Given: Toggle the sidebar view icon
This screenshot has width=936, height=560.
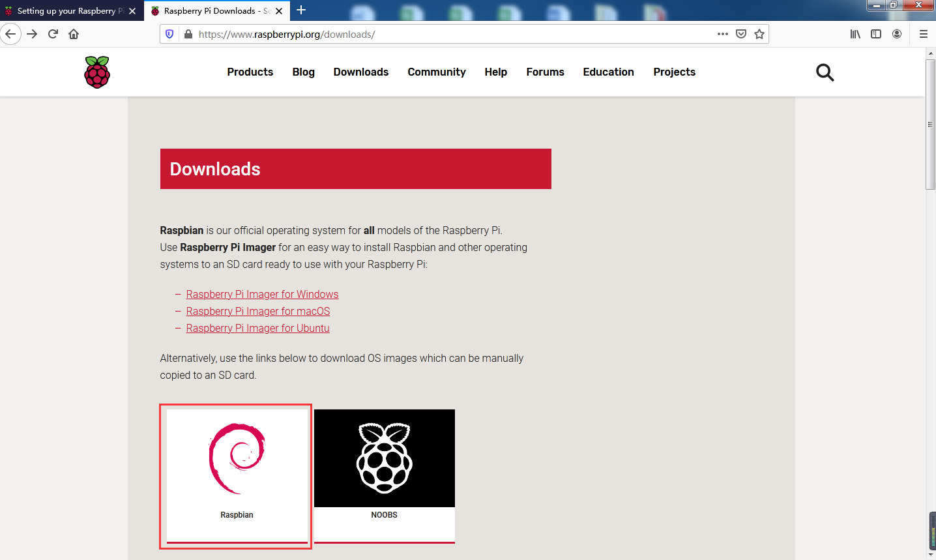Looking at the screenshot, I should pos(876,34).
